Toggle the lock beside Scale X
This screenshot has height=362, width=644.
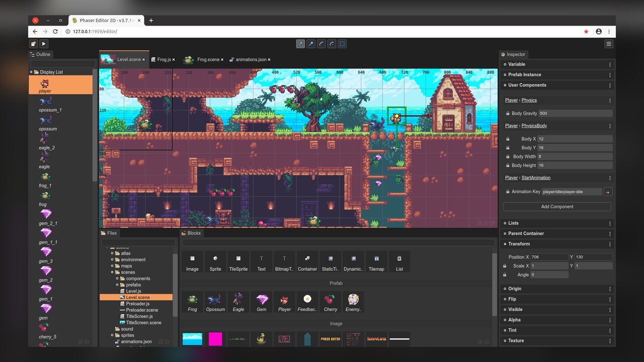coord(505,266)
